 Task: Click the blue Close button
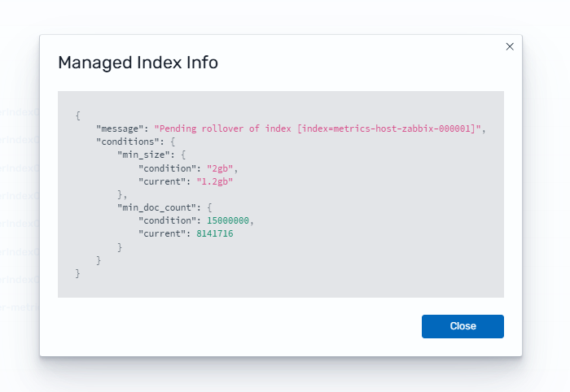coord(463,326)
